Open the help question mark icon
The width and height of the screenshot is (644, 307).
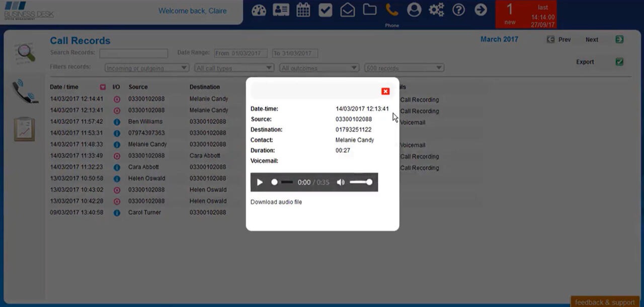pos(458,10)
